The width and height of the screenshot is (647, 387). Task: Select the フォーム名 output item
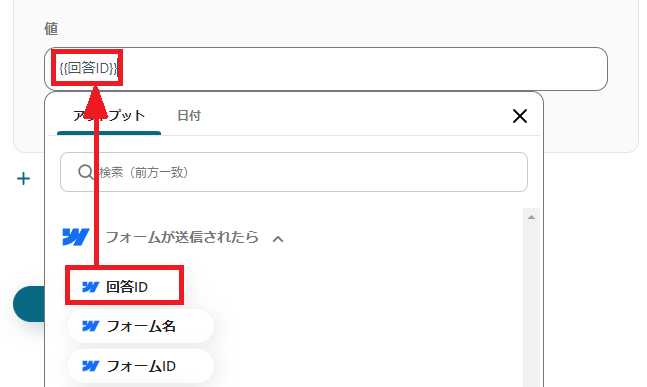[140, 326]
